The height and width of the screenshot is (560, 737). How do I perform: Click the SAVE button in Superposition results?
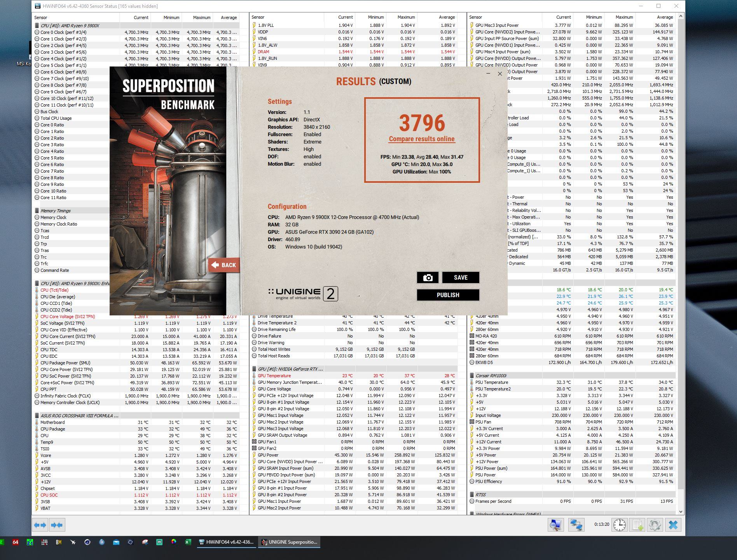click(x=461, y=277)
